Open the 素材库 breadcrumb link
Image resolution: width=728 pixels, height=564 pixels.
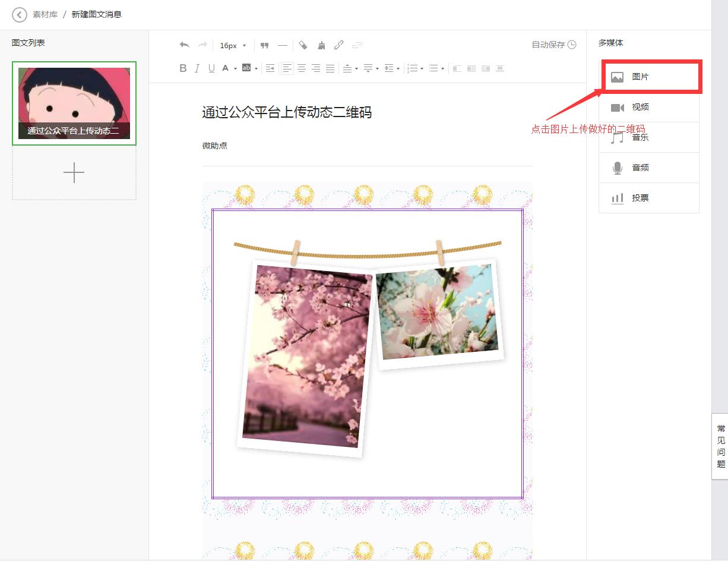click(x=45, y=14)
